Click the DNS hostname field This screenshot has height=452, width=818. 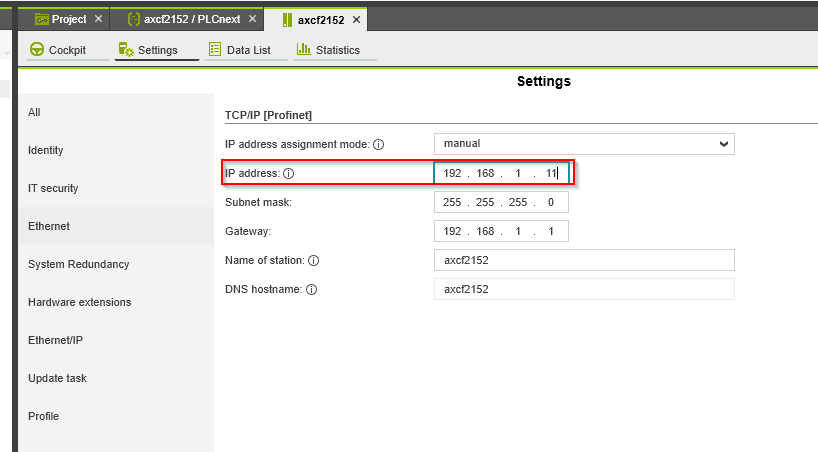click(584, 289)
